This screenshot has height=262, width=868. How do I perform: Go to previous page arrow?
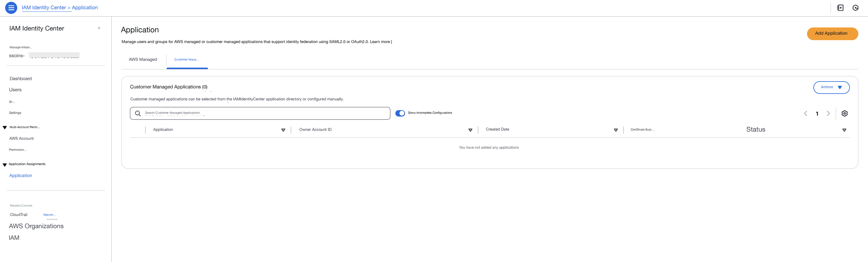806,113
